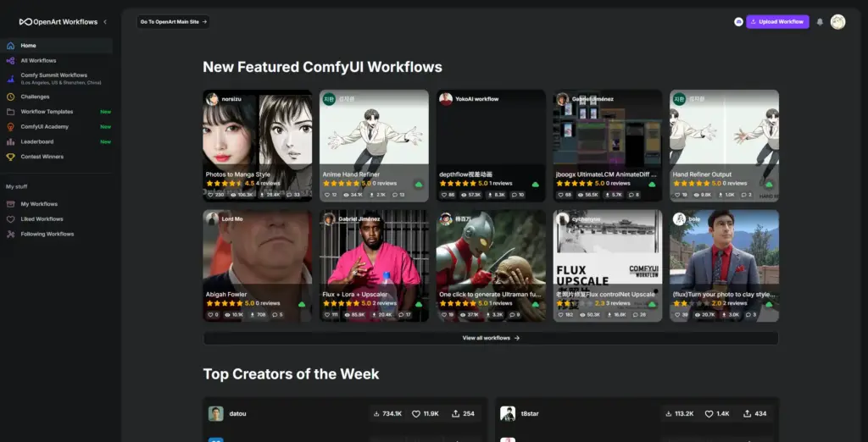Image resolution: width=868 pixels, height=442 pixels.
Task: Click t8star's 113.2K downloads stat
Action: pos(679,414)
